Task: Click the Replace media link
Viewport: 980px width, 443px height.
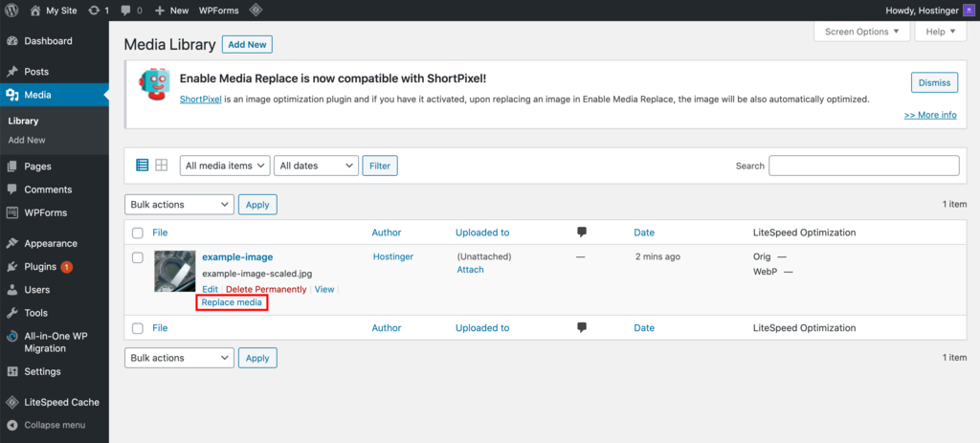Action: coord(232,302)
